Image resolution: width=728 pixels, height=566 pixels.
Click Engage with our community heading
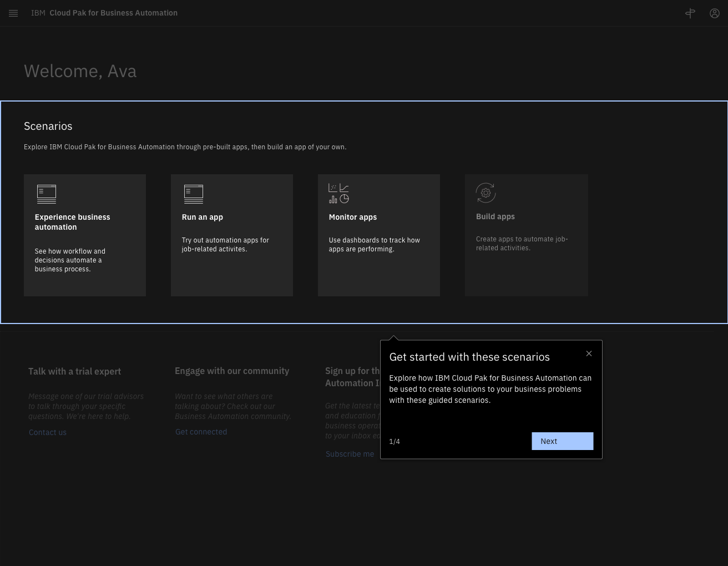click(x=232, y=371)
